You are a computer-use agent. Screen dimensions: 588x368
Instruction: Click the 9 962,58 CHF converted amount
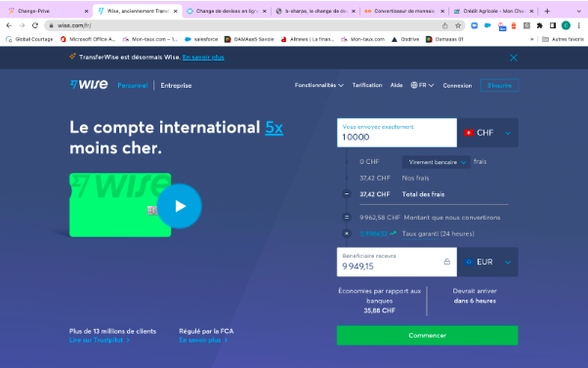click(380, 218)
